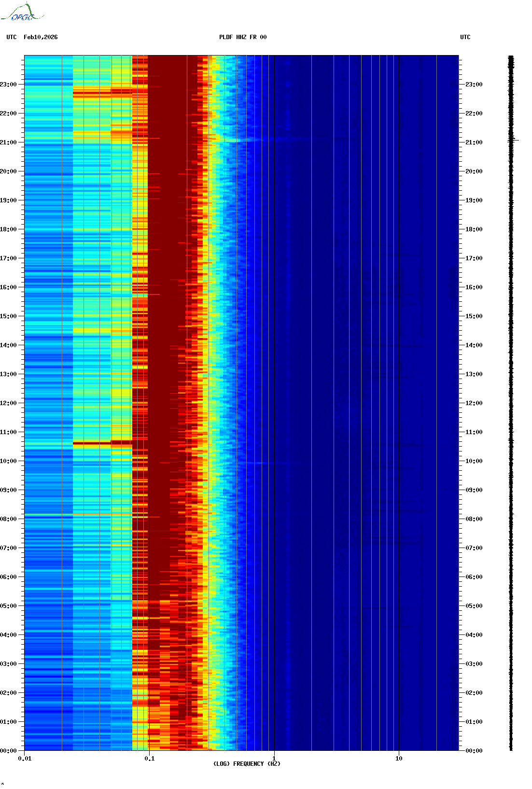Click the right 14:00 time label
Screen dimensions: 532x789
[x=474, y=345]
